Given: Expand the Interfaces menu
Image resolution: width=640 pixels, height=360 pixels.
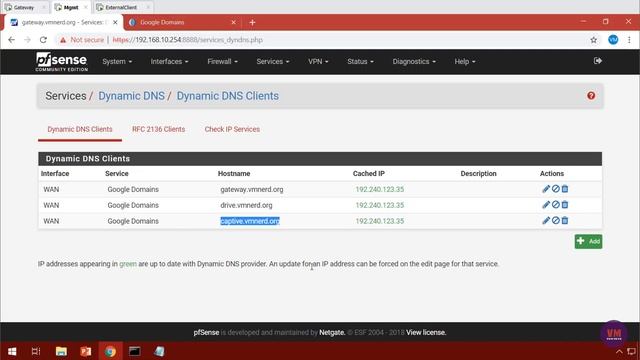Looking at the screenshot, I should [169, 62].
